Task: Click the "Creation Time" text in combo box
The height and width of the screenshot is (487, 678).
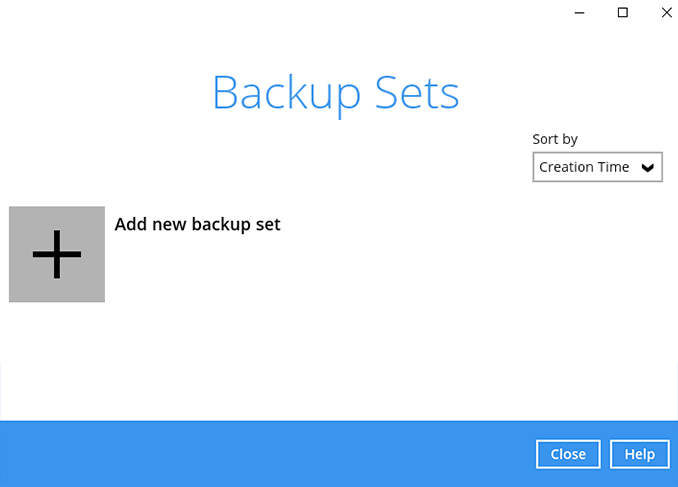Action: [584, 168]
